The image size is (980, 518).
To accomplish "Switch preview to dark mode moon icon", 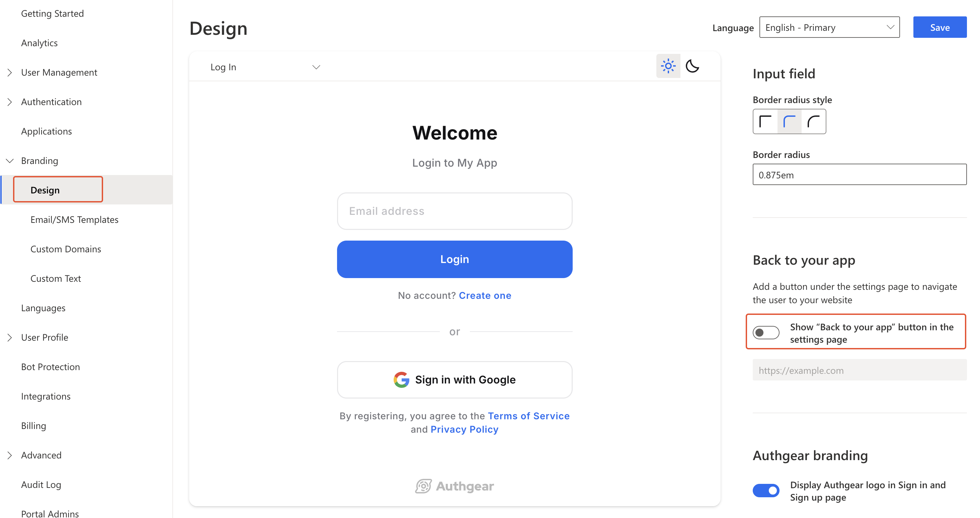I will [692, 66].
